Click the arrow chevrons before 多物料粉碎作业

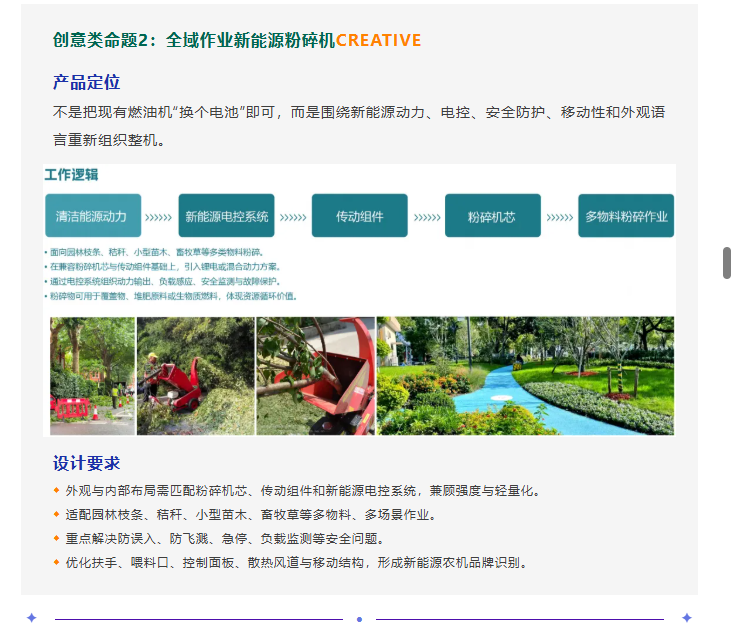point(560,217)
